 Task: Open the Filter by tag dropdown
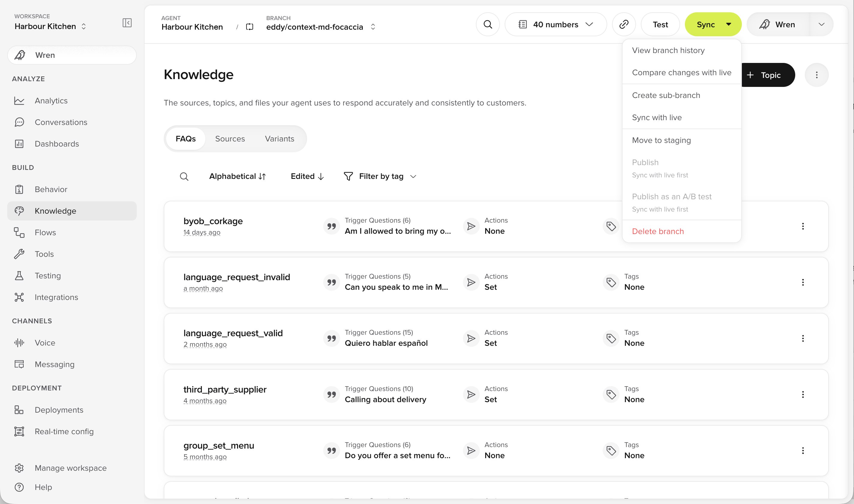380,176
